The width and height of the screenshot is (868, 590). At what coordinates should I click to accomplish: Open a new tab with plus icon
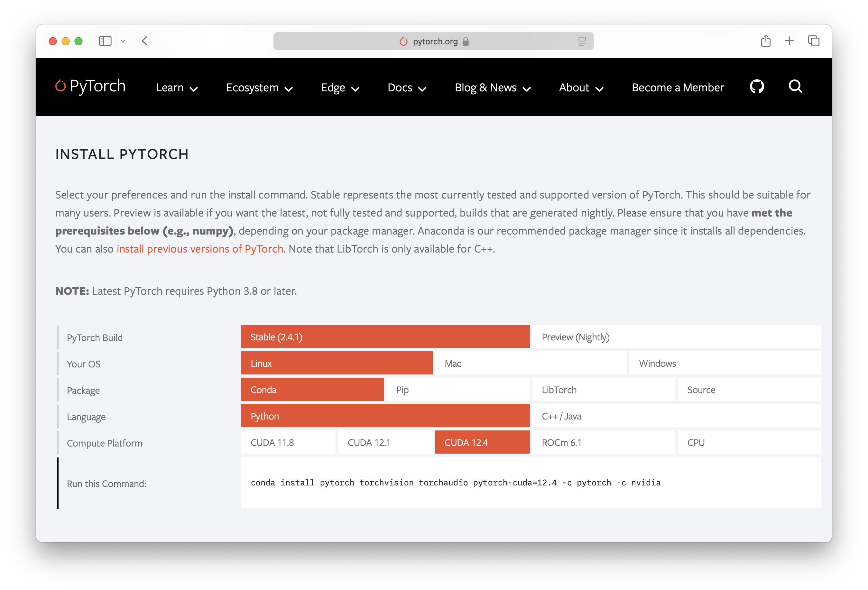click(x=789, y=41)
